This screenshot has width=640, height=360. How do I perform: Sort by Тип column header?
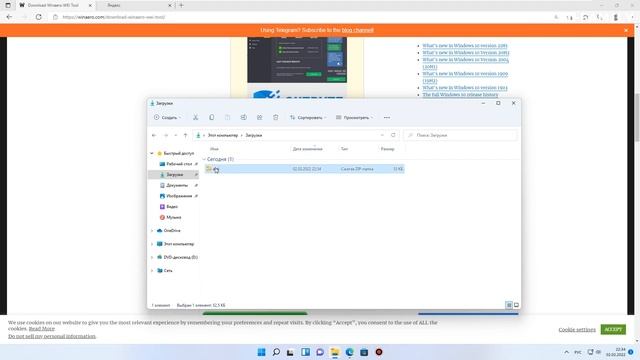pyautogui.click(x=344, y=149)
